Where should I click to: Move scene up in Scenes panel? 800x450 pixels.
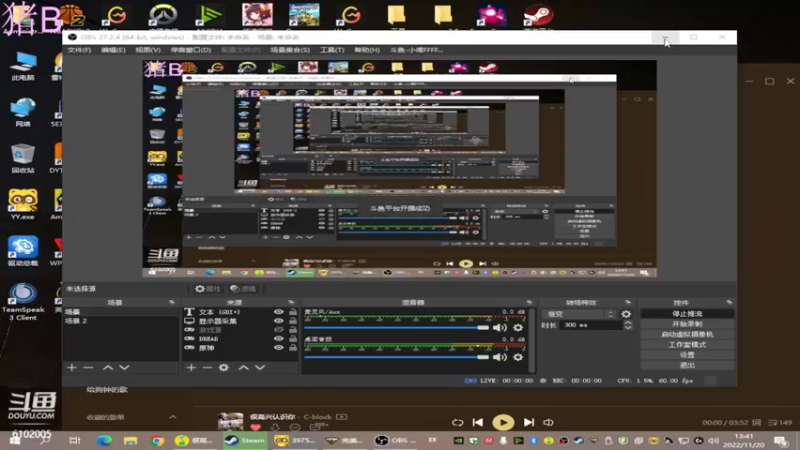tap(108, 367)
